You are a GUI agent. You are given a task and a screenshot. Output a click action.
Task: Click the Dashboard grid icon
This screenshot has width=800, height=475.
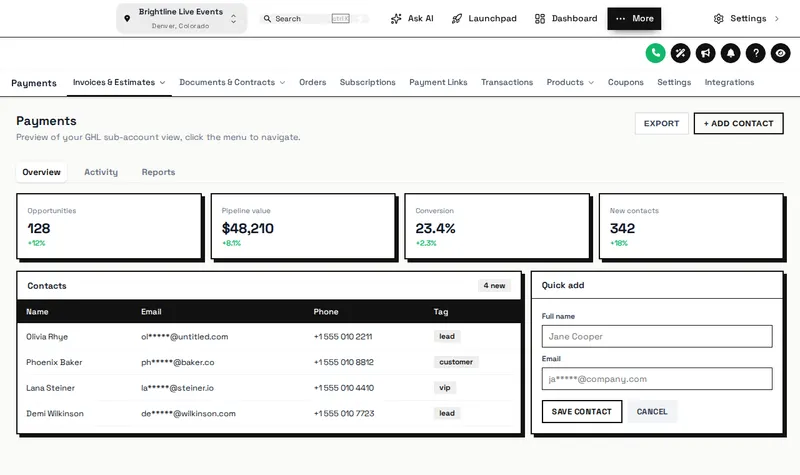coord(540,18)
